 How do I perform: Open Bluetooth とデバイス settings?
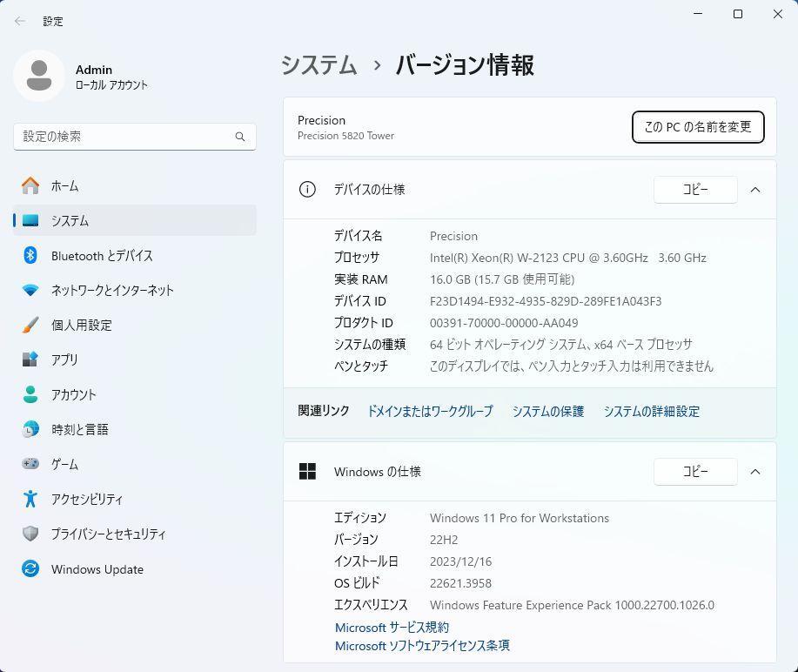[135, 255]
